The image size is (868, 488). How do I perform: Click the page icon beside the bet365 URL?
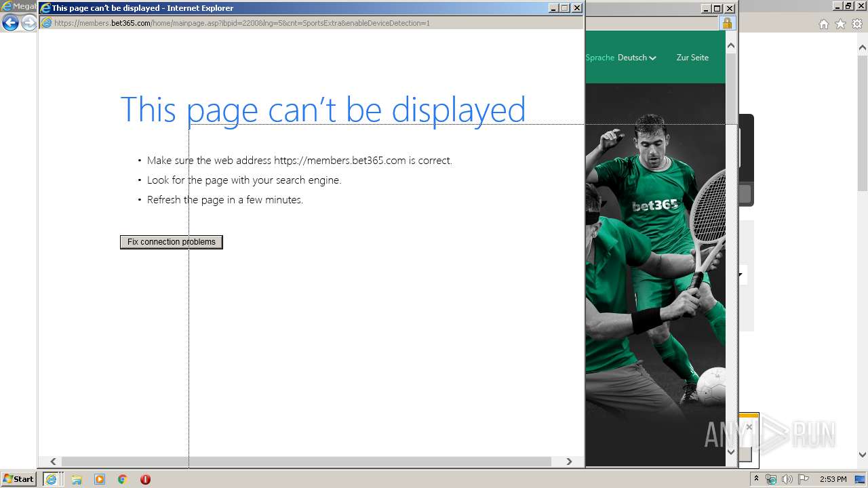pyautogui.click(x=47, y=23)
